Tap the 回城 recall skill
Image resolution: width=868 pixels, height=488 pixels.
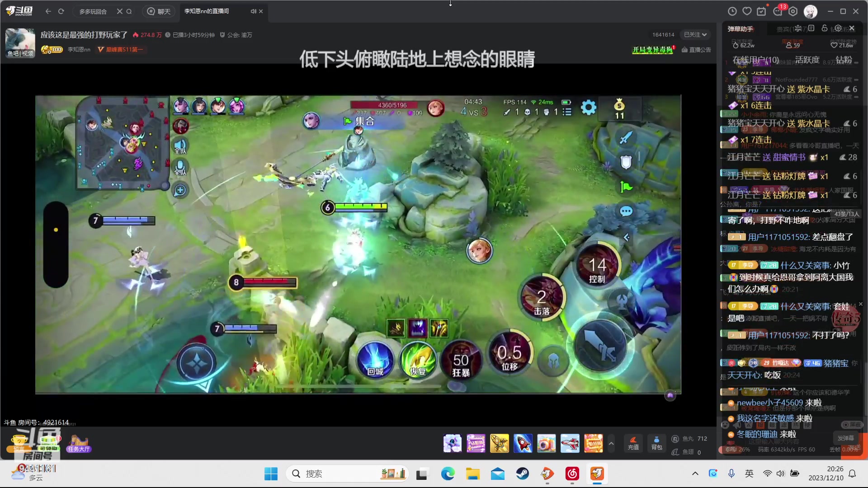(375, 361)
